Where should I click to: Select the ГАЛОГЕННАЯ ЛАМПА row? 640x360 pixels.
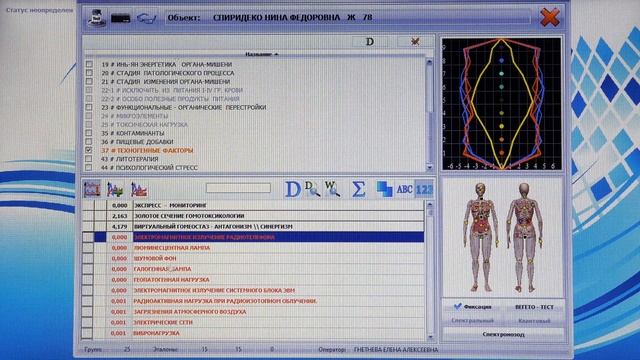pyautogui.click(x=253, y=269)
